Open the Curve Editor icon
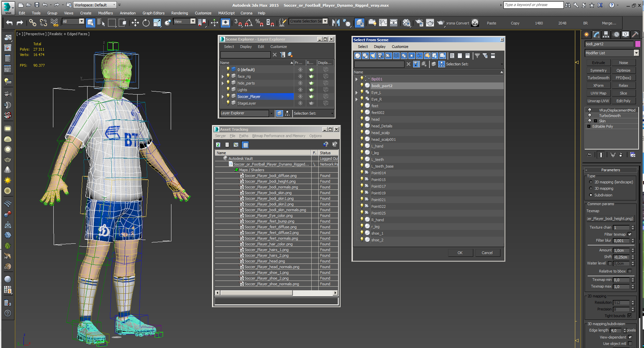Viewport: 644px width, 348px height. [383, 23]
